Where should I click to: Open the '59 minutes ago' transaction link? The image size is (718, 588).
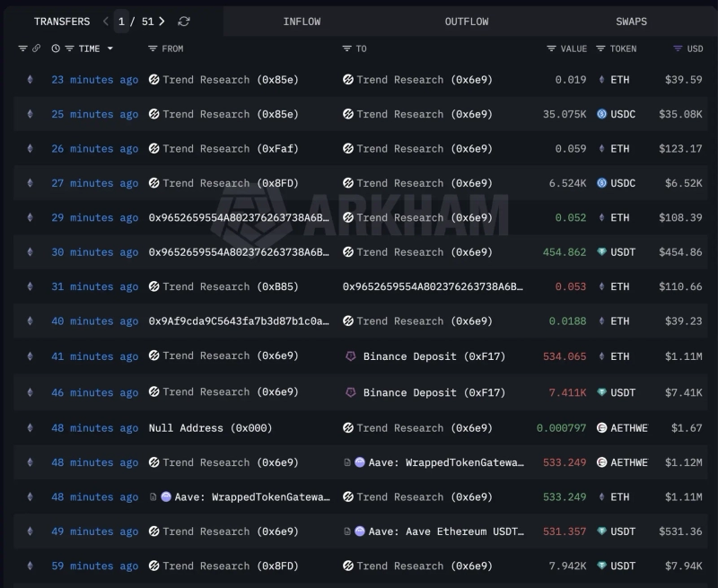click(x=94, y=566)
